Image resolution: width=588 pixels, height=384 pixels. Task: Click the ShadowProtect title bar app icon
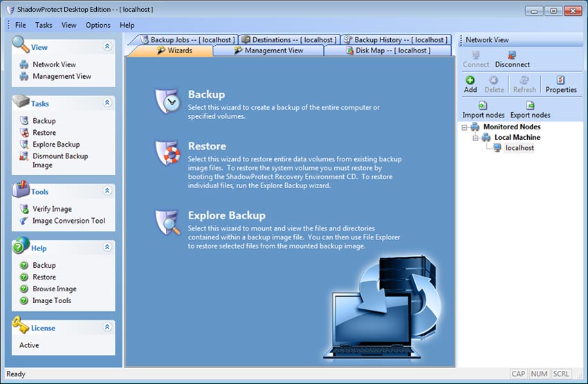pos(10,10)
